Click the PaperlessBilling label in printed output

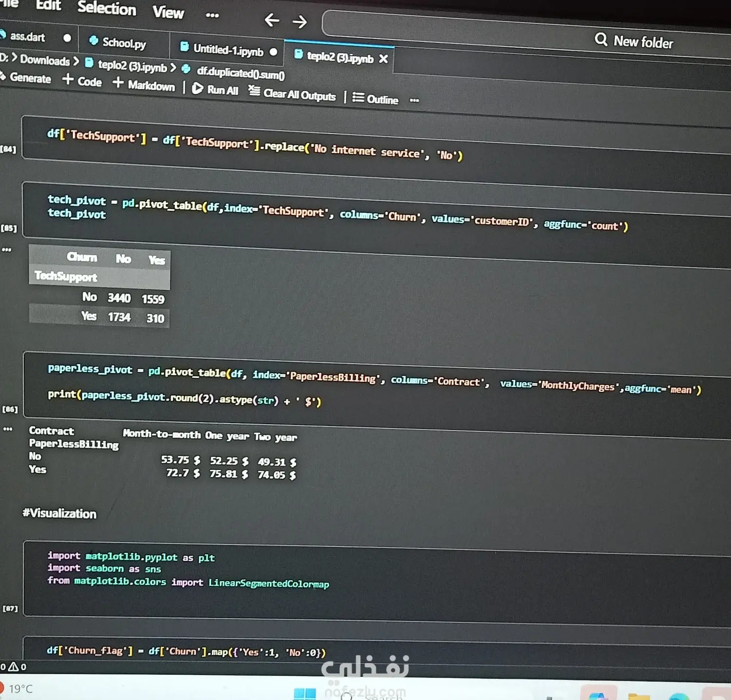[x=74, y=444]
